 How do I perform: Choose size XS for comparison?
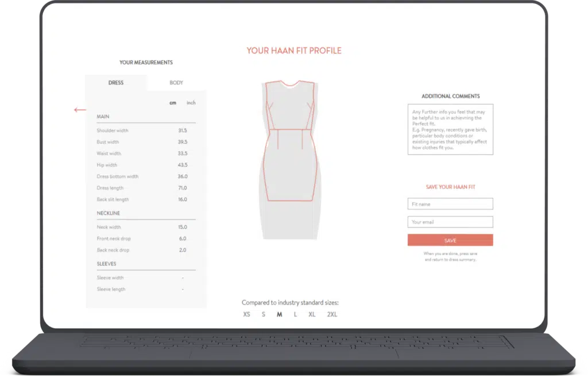(x=246, y=315)
